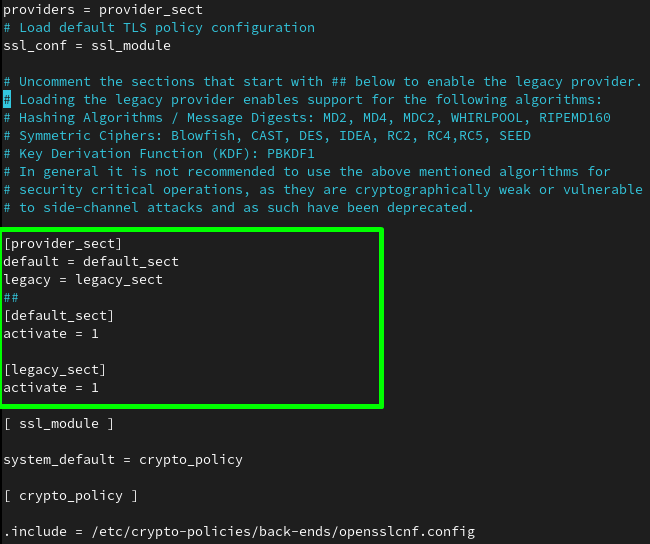Click the '[ crypto_policy ]' section header
Viewport: 650px width, 544px height.
click(x=70, y=495)
